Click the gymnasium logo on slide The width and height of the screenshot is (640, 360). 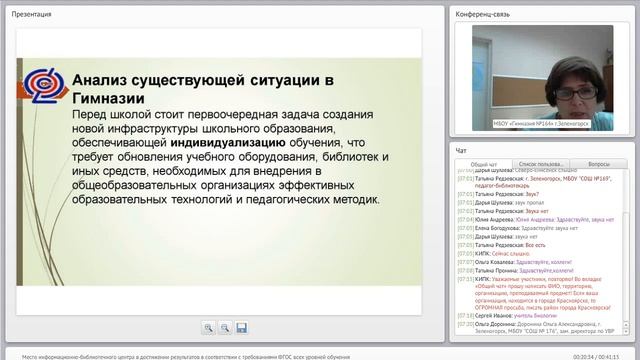(x=43, y=85)
